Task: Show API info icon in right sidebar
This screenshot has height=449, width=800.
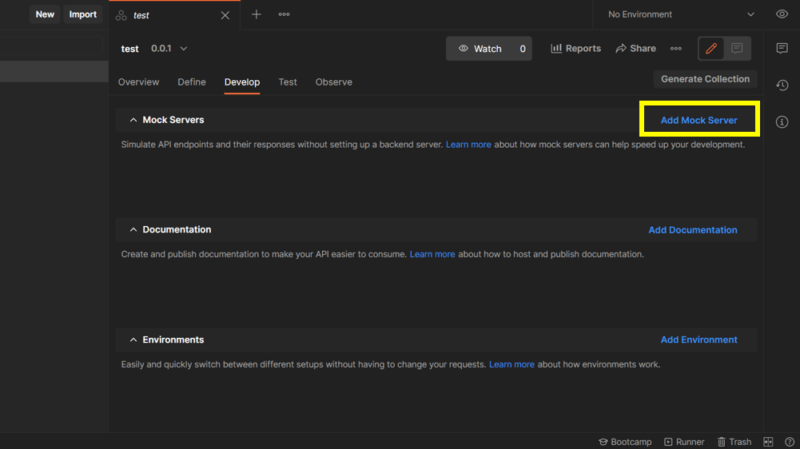Action: click(x=782, y=122)
